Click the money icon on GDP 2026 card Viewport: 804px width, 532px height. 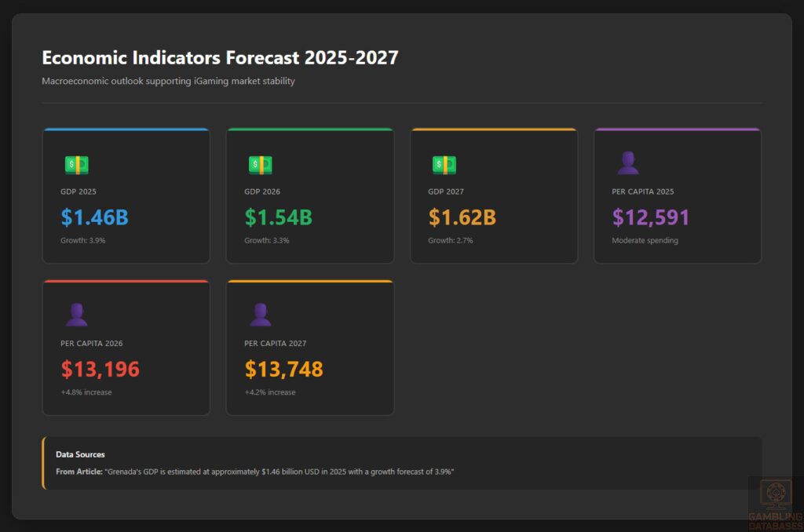click(258, 164)
